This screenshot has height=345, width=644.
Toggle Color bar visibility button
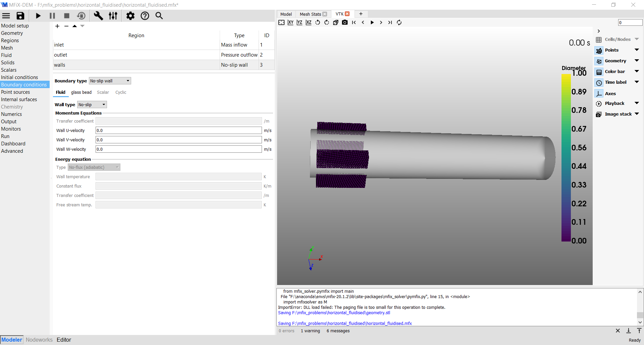click(x=599, y=72)
